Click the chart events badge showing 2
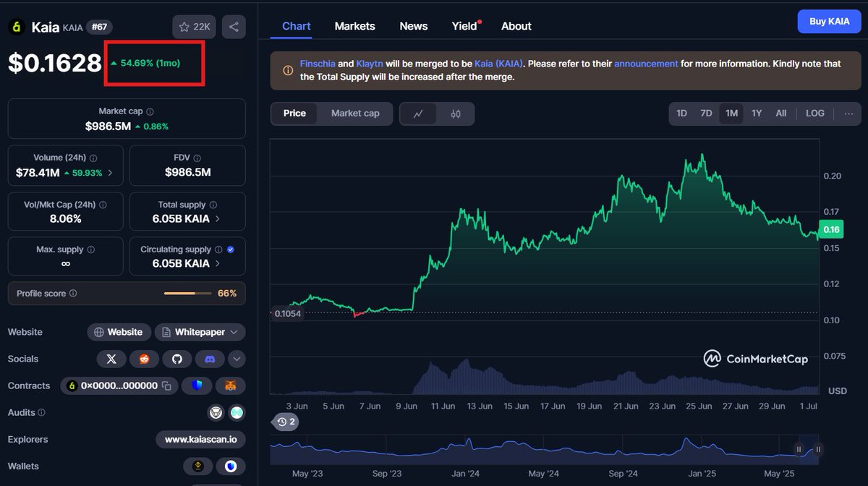 tap(286, 422)
